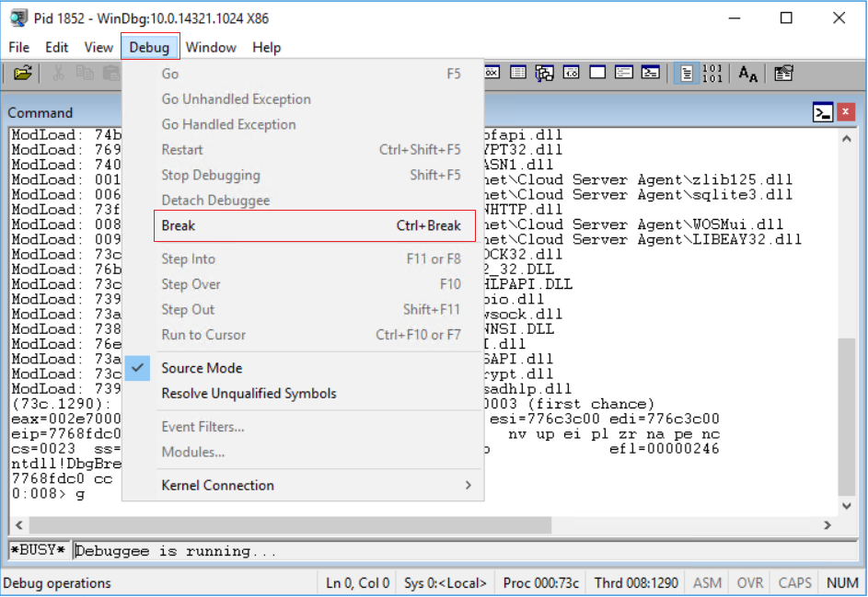The image size is (868, 597).
Task: Open the File menu
Action: (x=18, y=47)
